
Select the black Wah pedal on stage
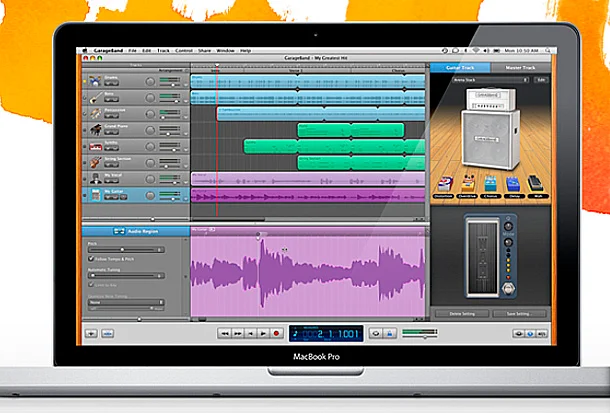point(535,184)
